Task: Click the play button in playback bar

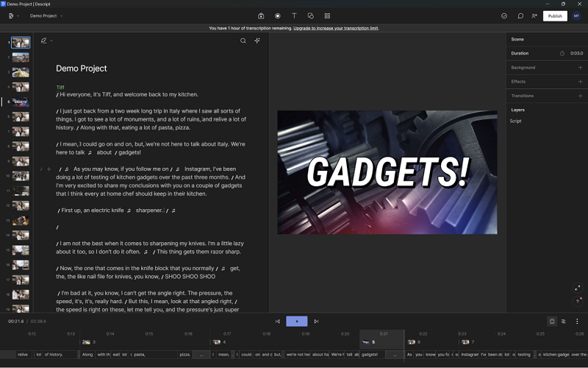Action: (x=297, y=321)
